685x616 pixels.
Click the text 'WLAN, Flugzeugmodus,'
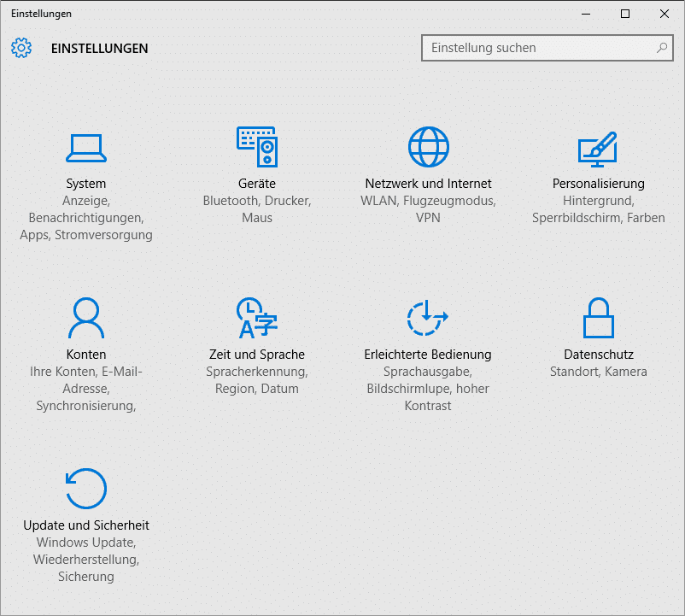click(x=428, y=201)
